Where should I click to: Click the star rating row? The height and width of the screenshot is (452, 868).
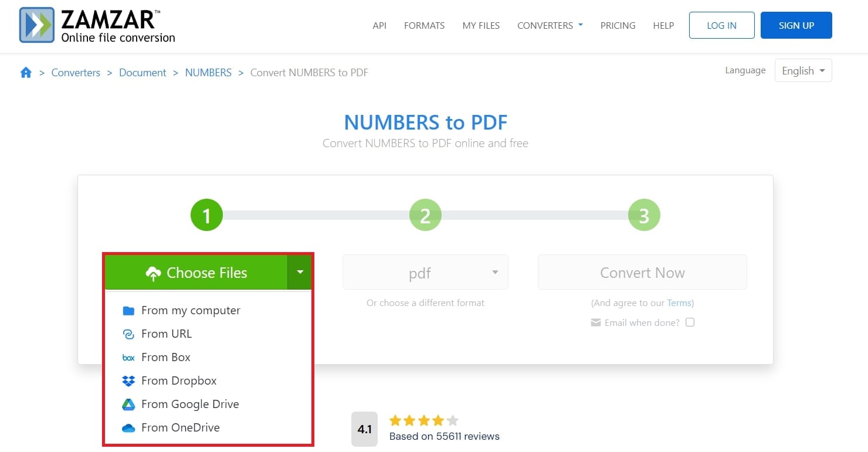[423, 420]
